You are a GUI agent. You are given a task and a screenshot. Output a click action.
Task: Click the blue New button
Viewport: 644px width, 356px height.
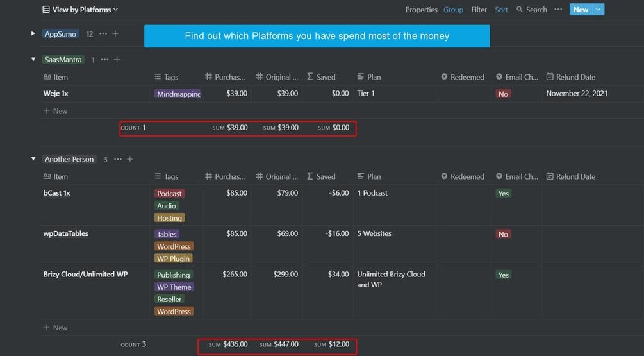pyautogui.click(x=581, y=10)
